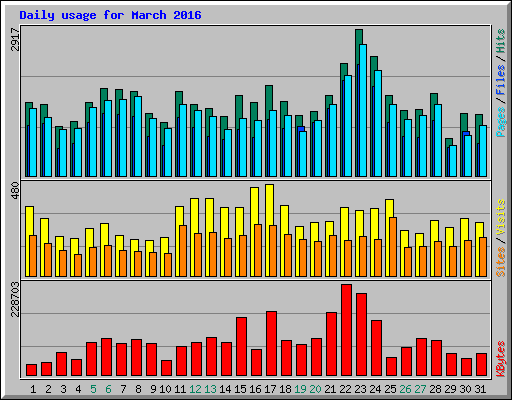This screenshot has width=512, height=400.
Task: Select day 29 on the x-axis
Action: tap(450, 389)
